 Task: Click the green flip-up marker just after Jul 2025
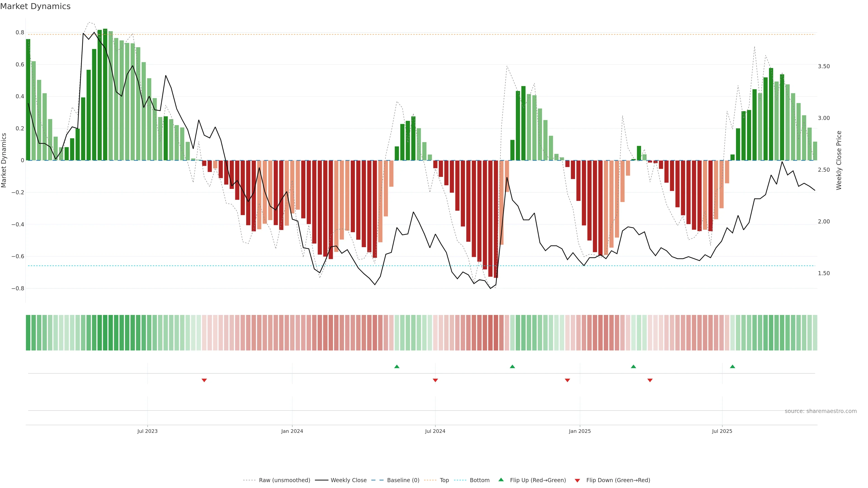[x=732, y=366]
